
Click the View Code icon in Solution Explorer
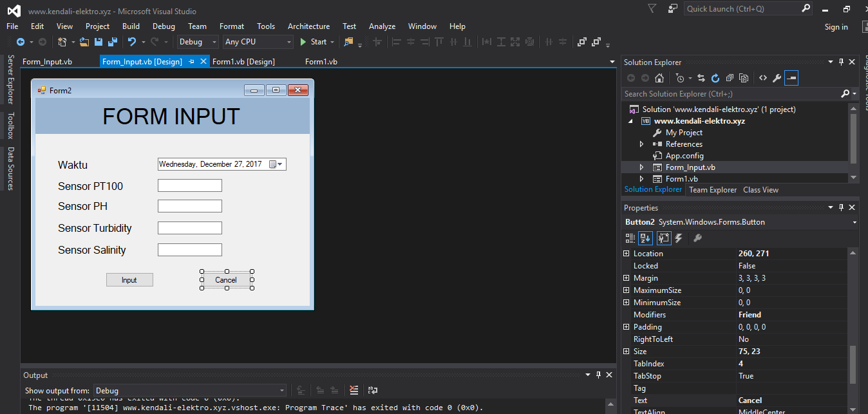tap(762, 78)
